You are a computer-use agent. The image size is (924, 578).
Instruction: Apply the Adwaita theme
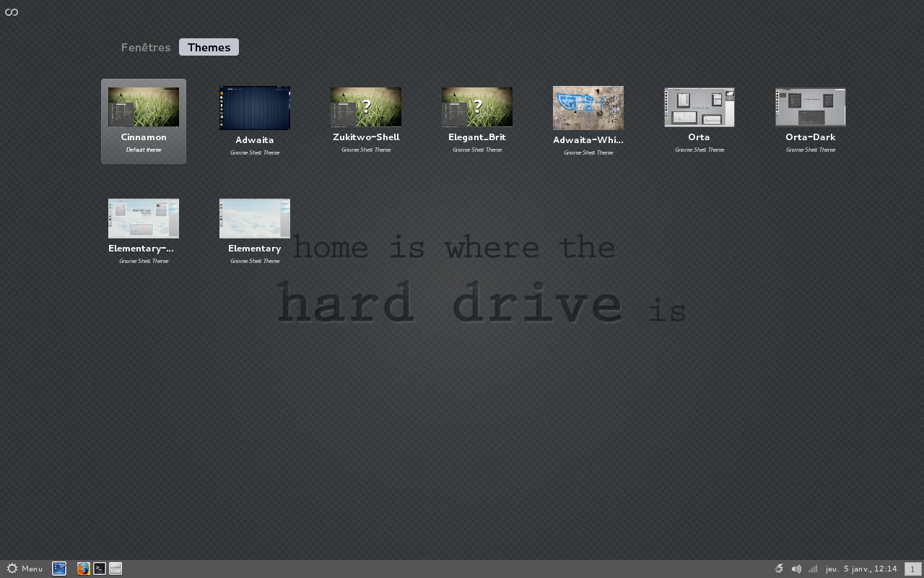click(255, 121)
